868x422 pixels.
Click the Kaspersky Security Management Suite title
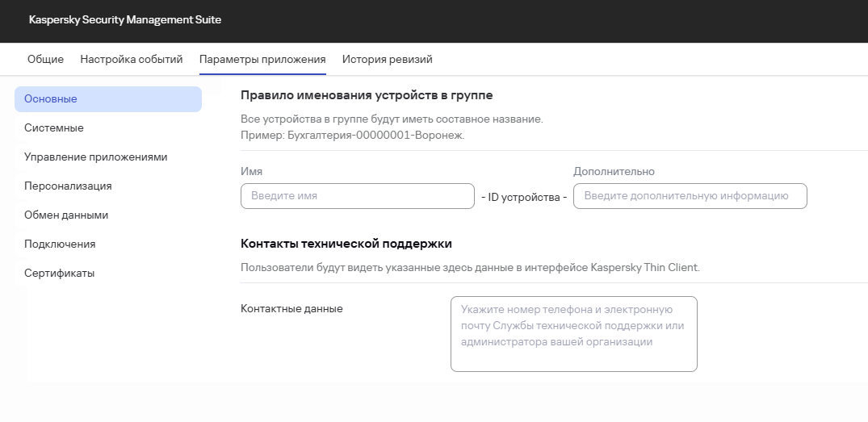125,19
